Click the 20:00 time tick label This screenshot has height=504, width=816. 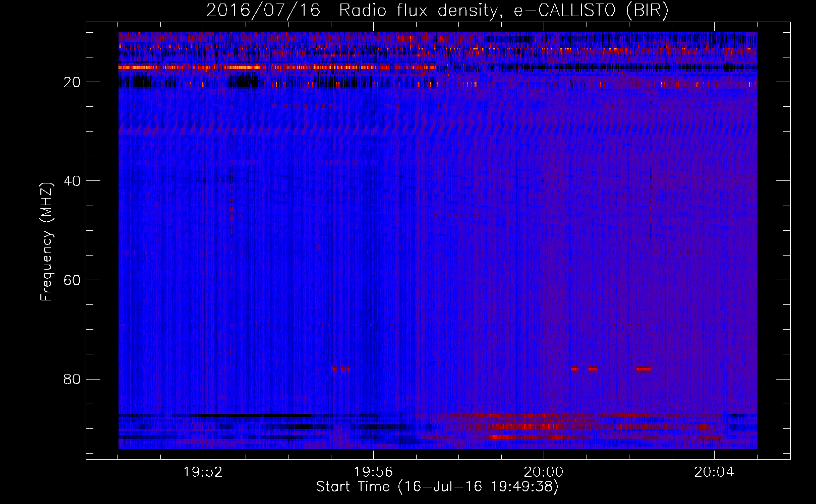click(x=544, y=472)
